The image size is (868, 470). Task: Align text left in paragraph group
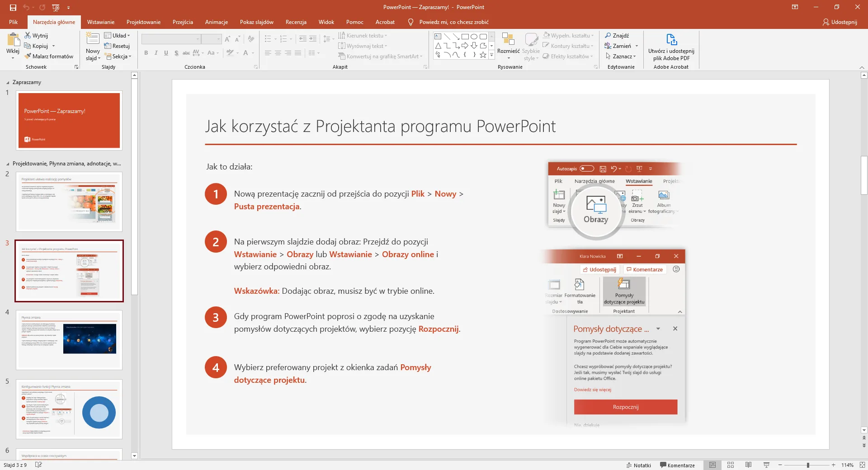[x=268, y=53]
